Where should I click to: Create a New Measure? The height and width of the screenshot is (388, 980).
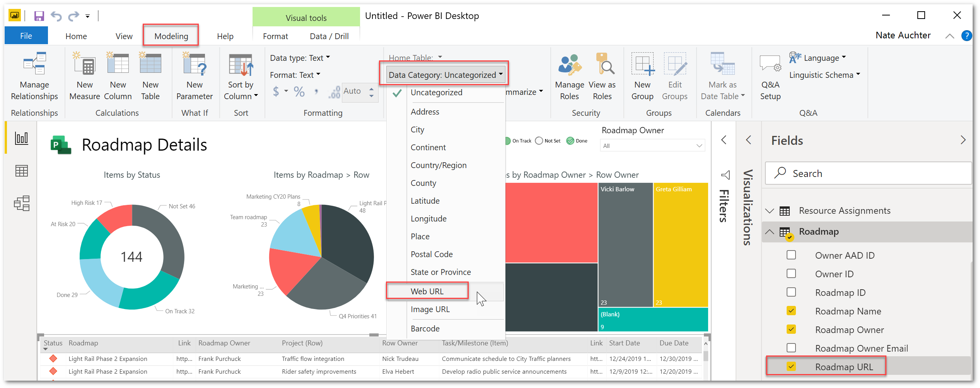pyautogui.click(x=85, y=76)
